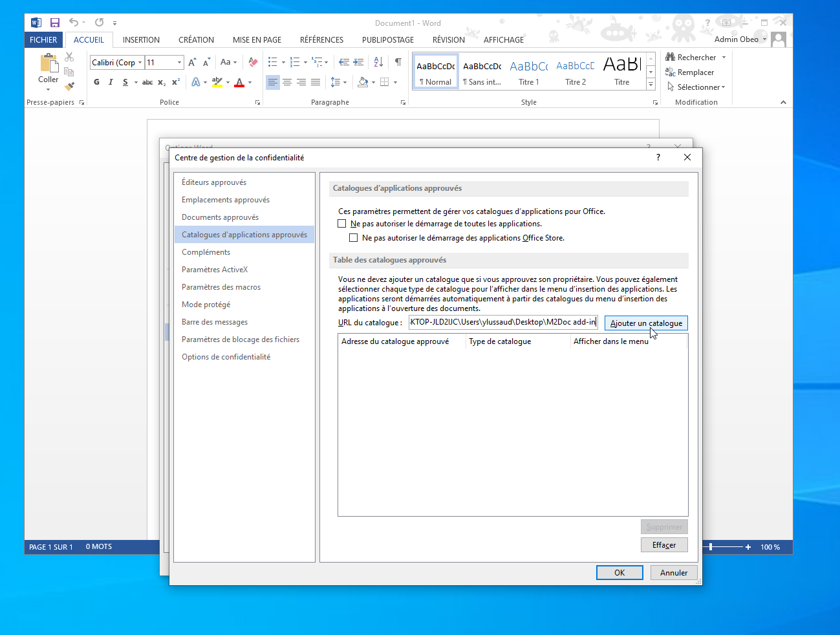
Task: Click the align right icon
Action: 301,82
